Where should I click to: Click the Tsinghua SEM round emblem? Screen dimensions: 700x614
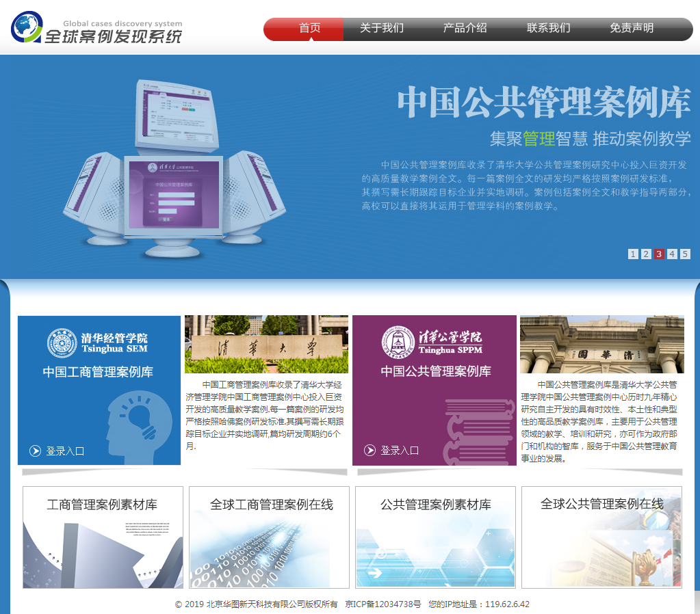tap(62, 343)
